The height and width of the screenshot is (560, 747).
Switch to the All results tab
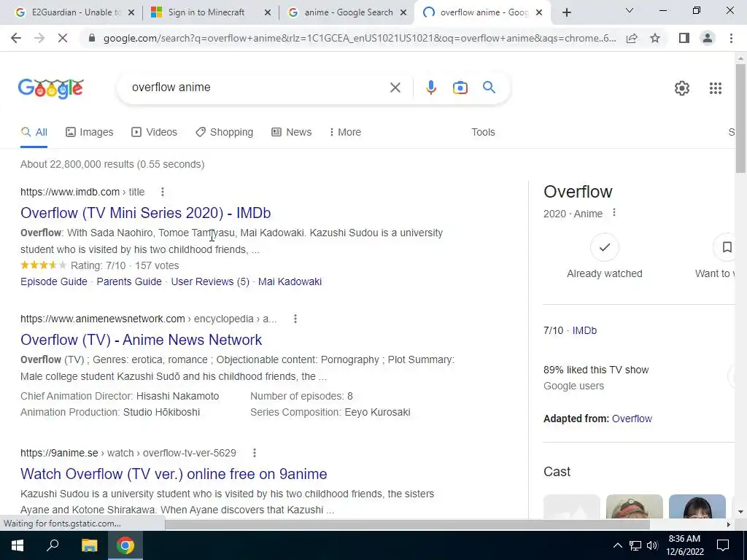34,133
